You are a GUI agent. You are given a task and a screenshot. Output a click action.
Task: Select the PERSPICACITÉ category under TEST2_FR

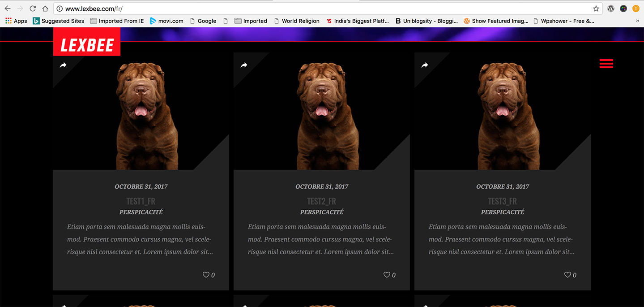pos(322,212)
